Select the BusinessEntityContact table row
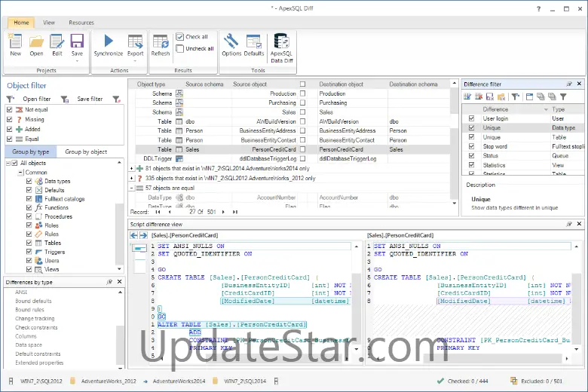The height and width of the screenshot is (392, 588). pyautogui.click(x=292, y=140)
